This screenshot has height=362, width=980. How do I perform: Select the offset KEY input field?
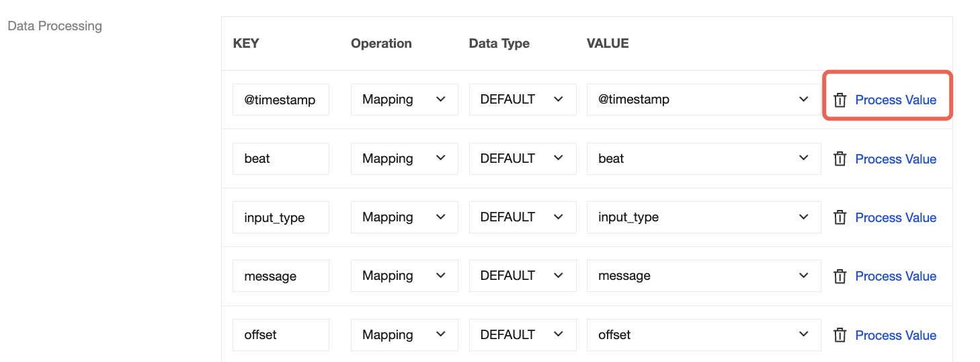point(280,335)
